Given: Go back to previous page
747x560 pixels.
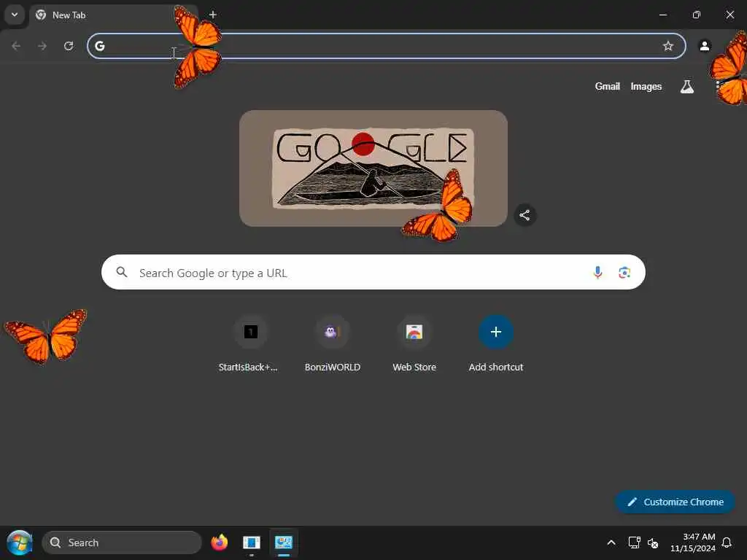Looking at the screenshot, I should 16,46.
